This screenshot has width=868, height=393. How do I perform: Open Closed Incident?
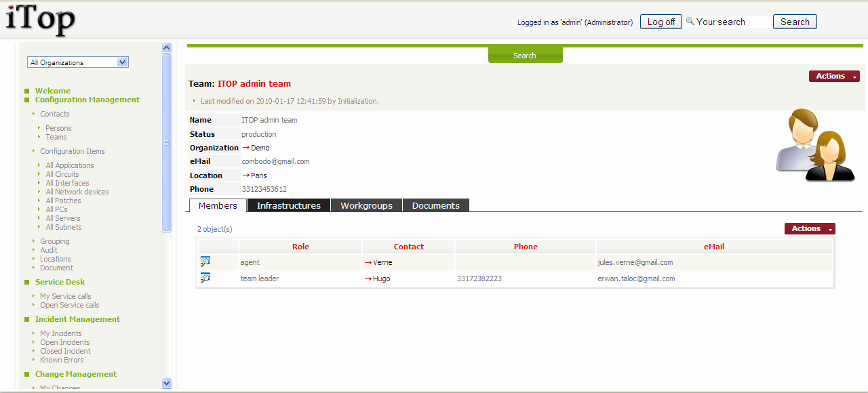point(65,351)
